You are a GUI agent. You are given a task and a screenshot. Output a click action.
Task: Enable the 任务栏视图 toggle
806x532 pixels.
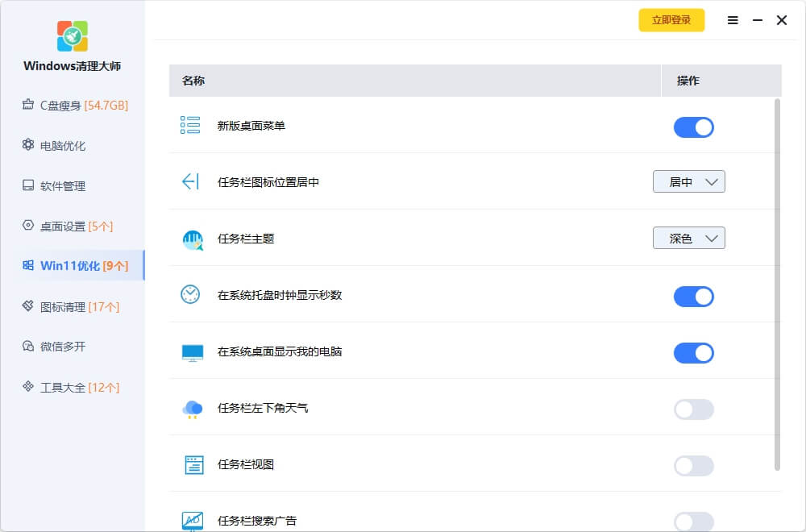(x=693, y=466)
